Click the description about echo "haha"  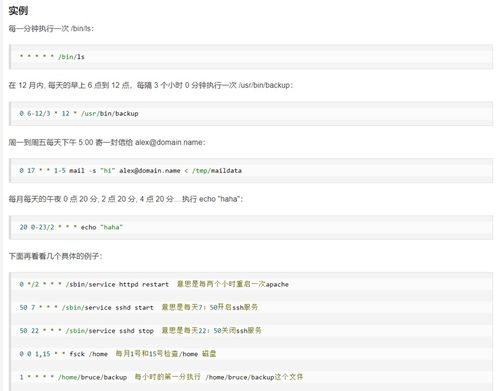(x=126, y=199)
